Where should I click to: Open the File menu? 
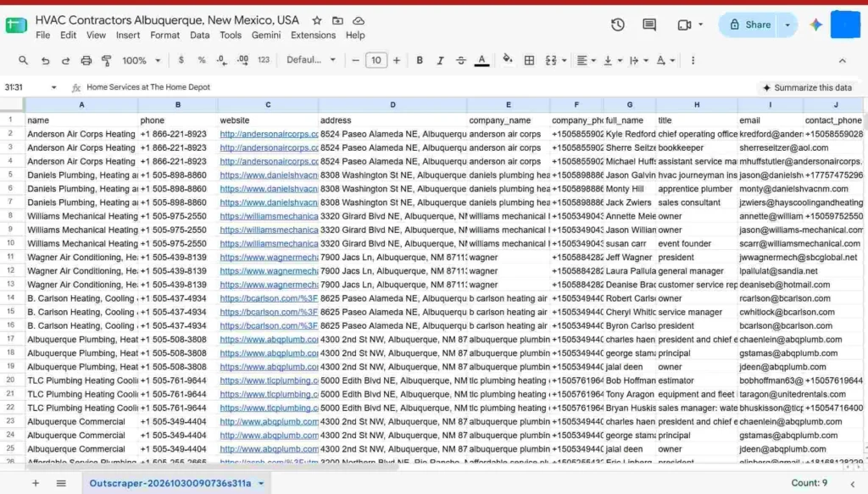click(42, 36)
